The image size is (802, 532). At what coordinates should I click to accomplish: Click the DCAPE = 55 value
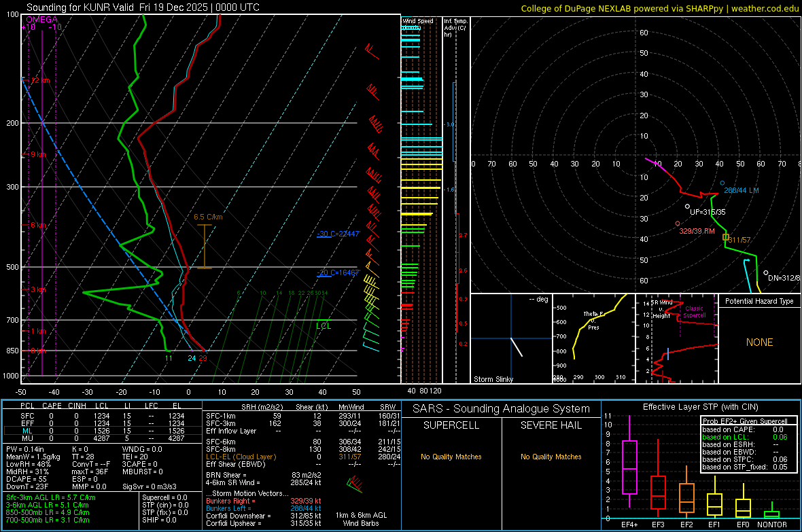tap(26, 479)
